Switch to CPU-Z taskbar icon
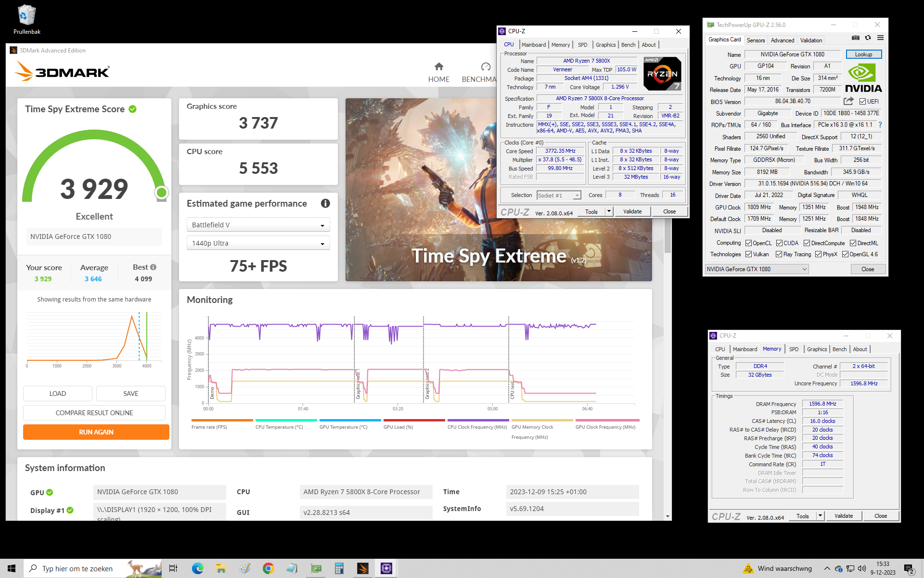 pyautogui.click(x=386, y=568)
